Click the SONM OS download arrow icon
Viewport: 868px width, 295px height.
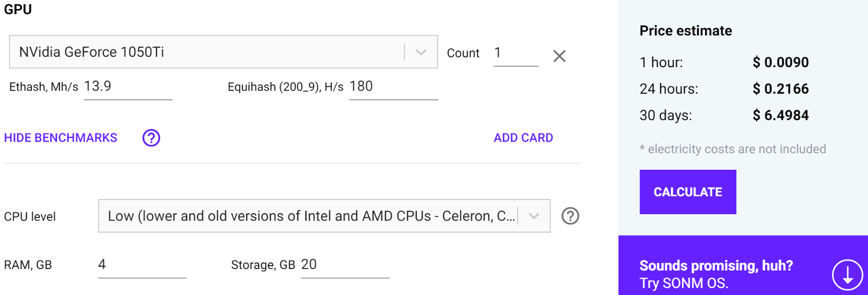(847, 274)
